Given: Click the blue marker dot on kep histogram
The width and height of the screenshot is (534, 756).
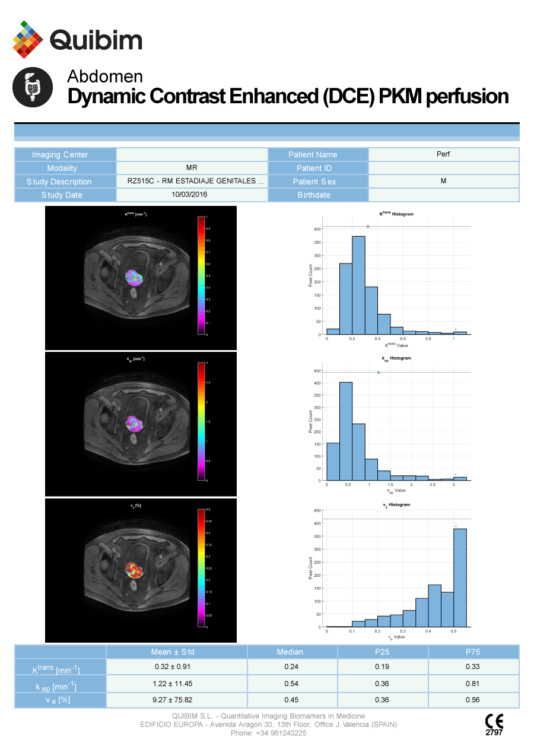Looking at the screenshot, I should [379, 373].
